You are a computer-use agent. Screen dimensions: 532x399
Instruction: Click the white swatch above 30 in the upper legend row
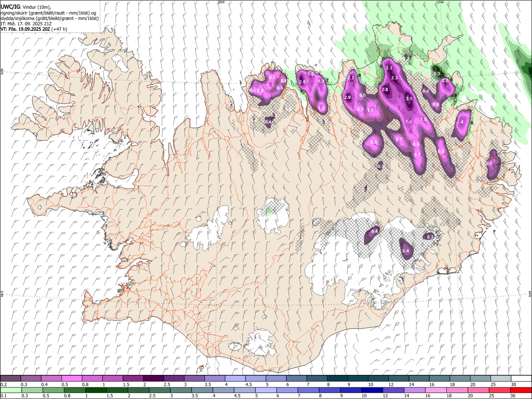pos(521,378)
